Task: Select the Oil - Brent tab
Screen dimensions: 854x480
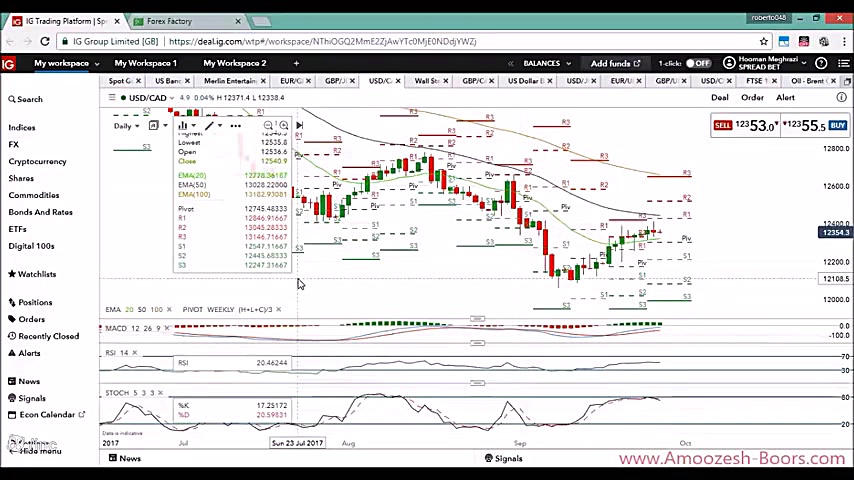Action: click(810, 81)
